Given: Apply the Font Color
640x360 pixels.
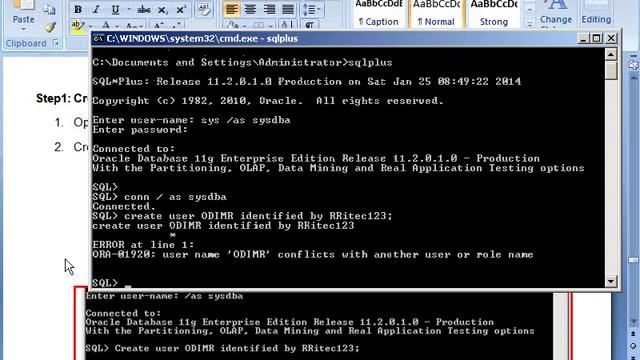Looking at the screenshot, I should point(106,26).
